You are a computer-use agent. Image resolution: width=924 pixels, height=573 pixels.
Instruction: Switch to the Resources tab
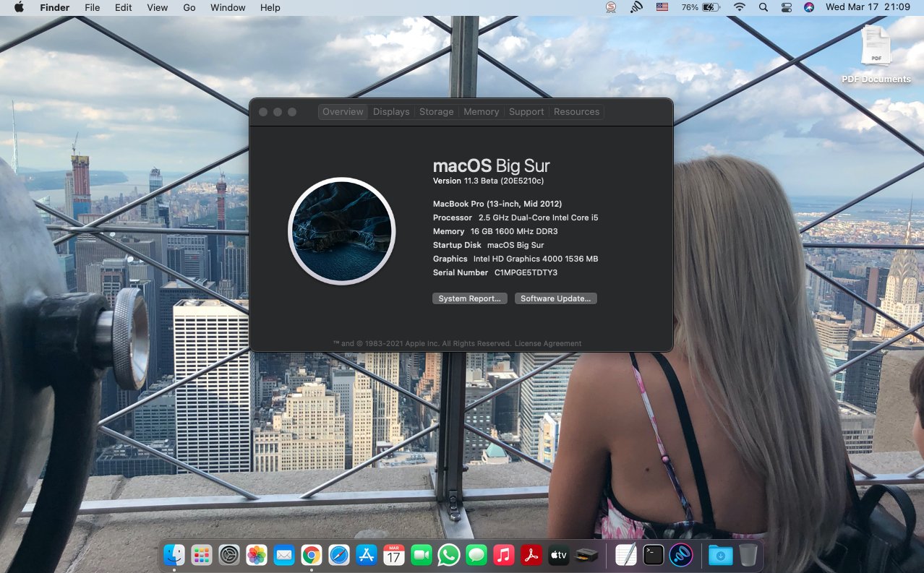coord(577,112)
